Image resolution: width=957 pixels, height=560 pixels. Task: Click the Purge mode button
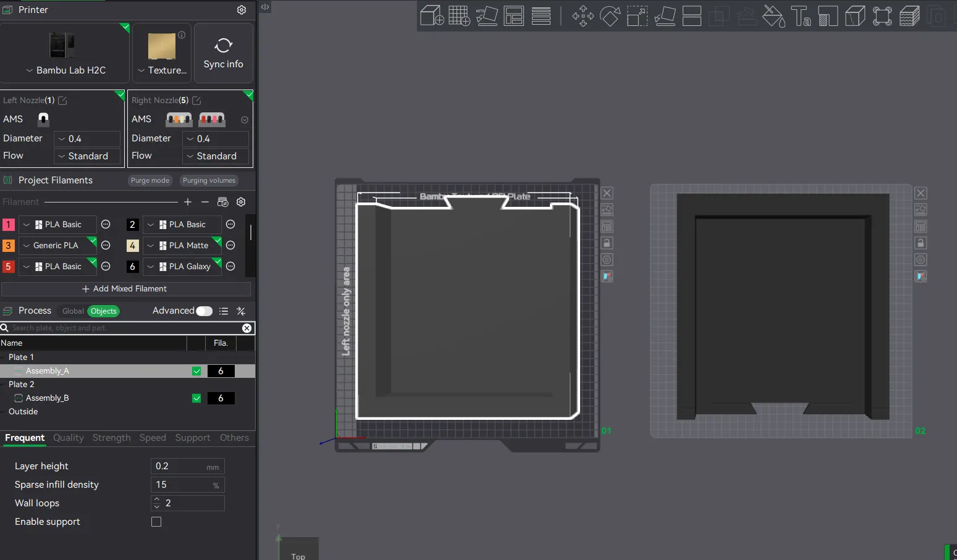(150, 180)
